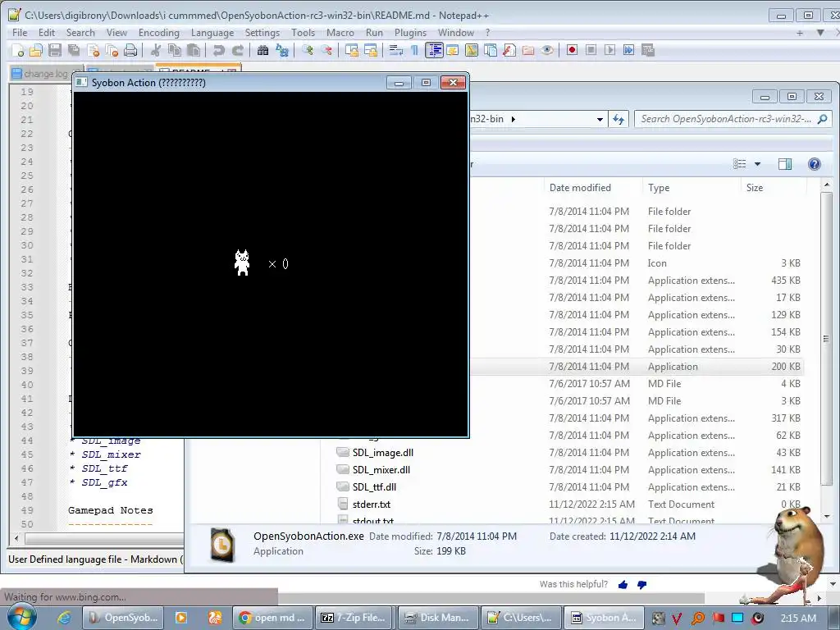Run macro multiple times icon
840x630 pixels.
point(629,50)
